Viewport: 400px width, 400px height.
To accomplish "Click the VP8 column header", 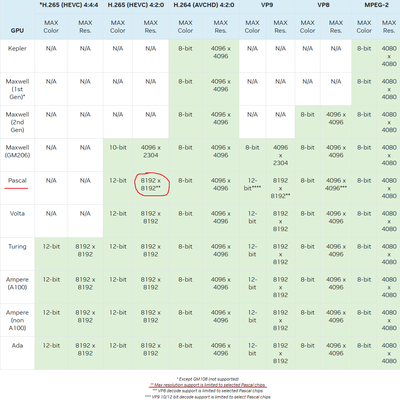I will tap(323, 5).
